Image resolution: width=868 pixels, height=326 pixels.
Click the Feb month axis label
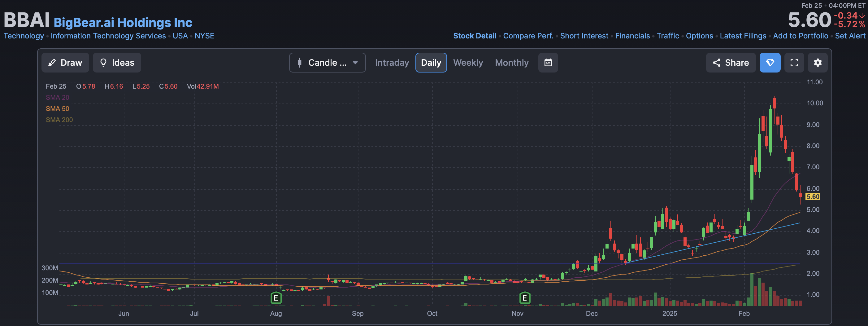coord(744,314)
